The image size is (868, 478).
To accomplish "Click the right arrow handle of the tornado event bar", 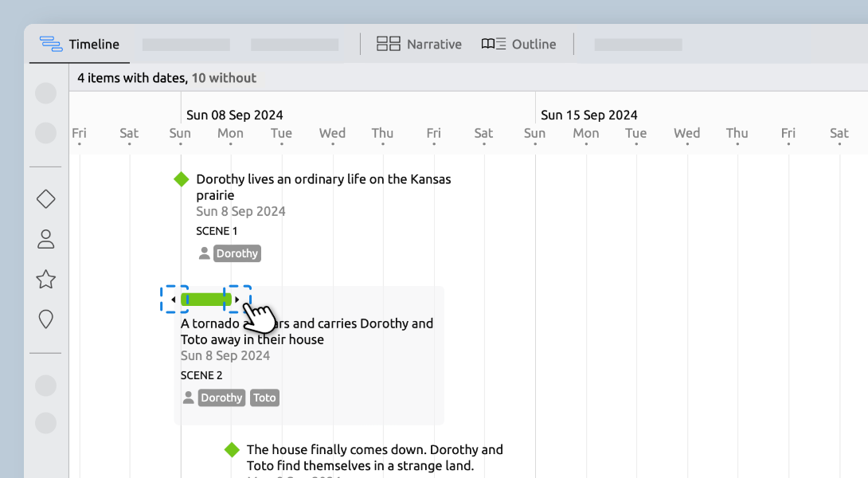I will coord(237,300).
